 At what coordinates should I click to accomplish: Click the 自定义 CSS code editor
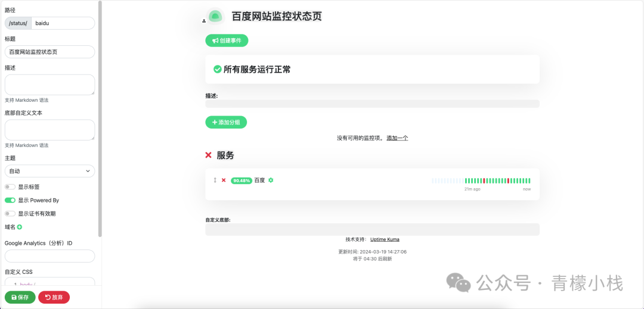point(49,282)
